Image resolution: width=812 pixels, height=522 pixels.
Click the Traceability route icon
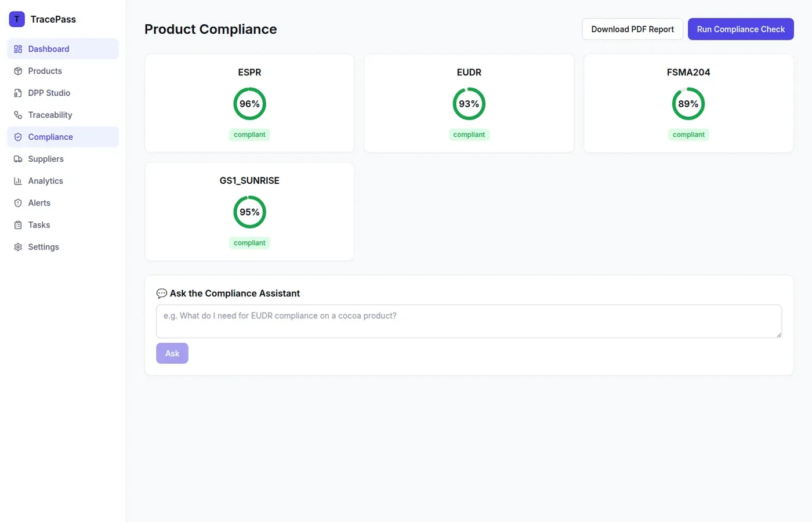coord(18,115)
